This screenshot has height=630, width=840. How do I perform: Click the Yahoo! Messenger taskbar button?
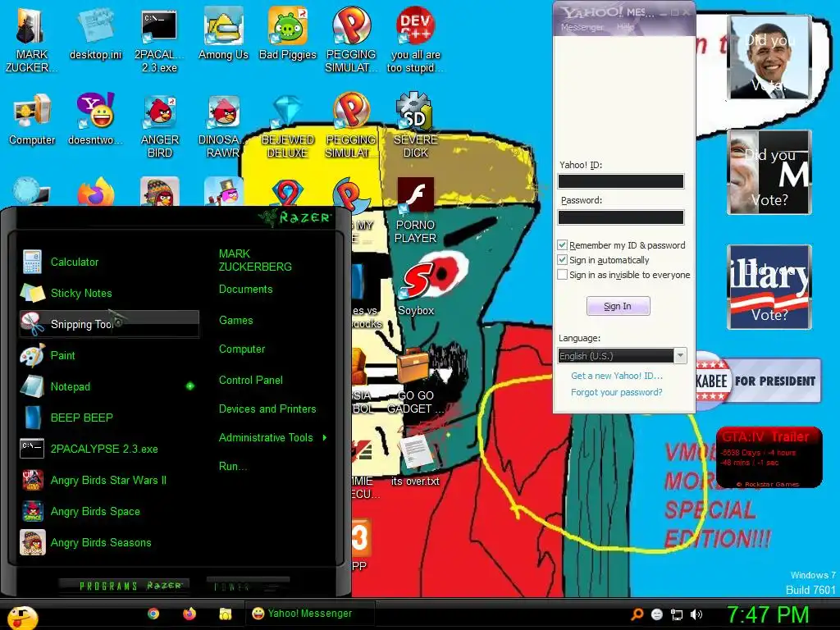(x=309, y=614)
